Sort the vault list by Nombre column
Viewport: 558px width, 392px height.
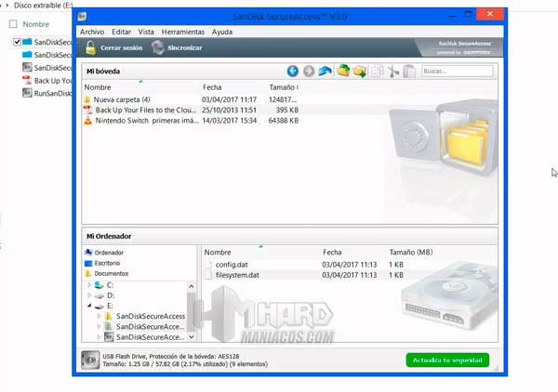pos(98,87)
